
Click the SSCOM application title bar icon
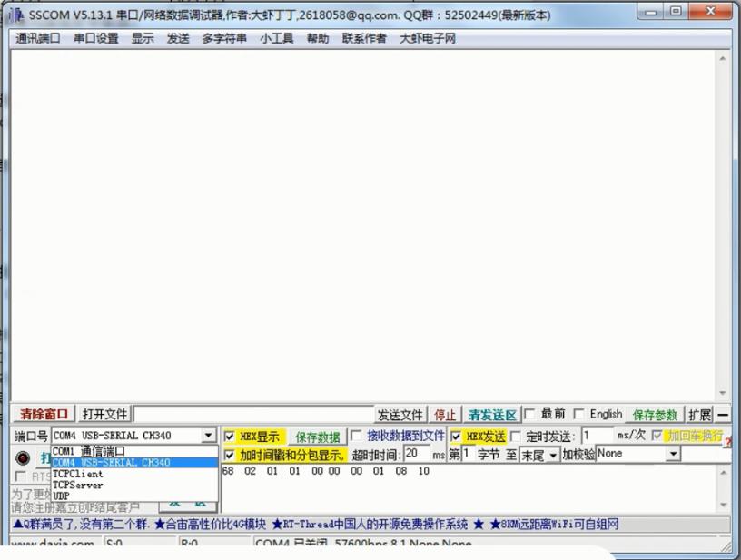coord(16,15)
